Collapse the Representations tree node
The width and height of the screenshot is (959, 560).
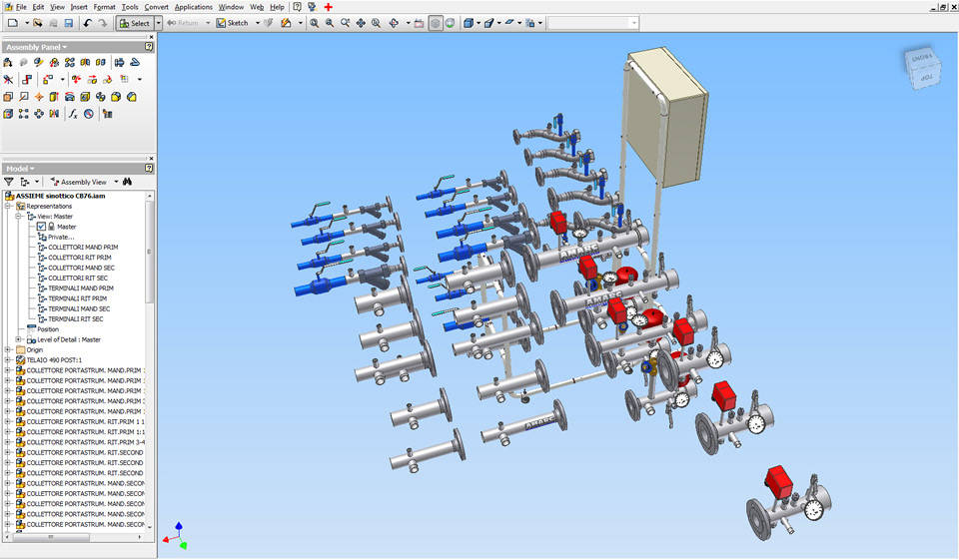[8, 206]
